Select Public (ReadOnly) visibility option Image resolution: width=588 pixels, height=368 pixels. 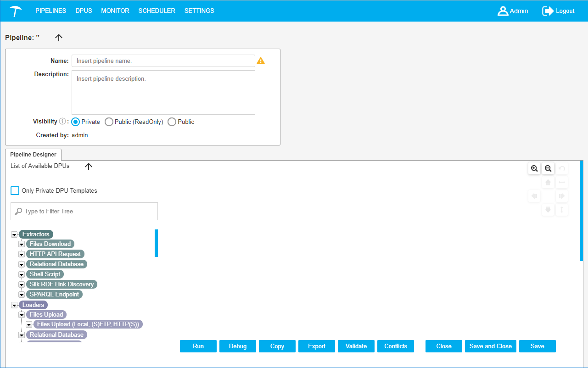pos(109,122)
